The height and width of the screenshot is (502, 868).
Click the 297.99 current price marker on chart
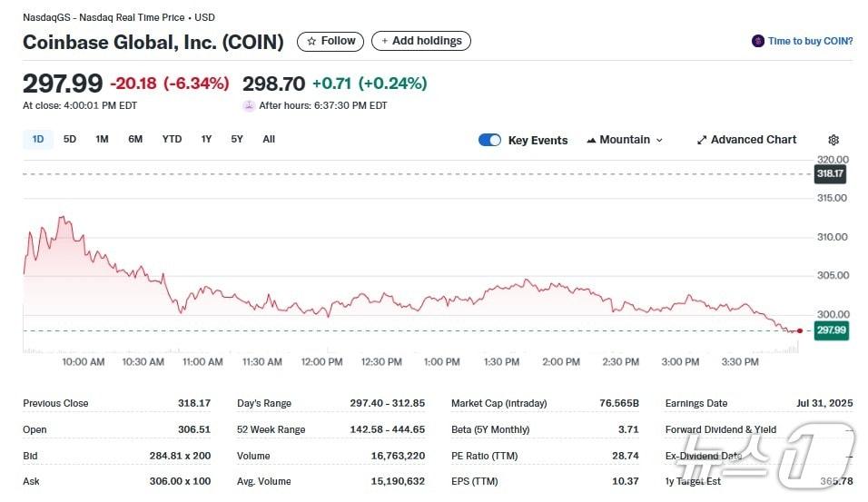pyautogui.click(x=831, y=330)
